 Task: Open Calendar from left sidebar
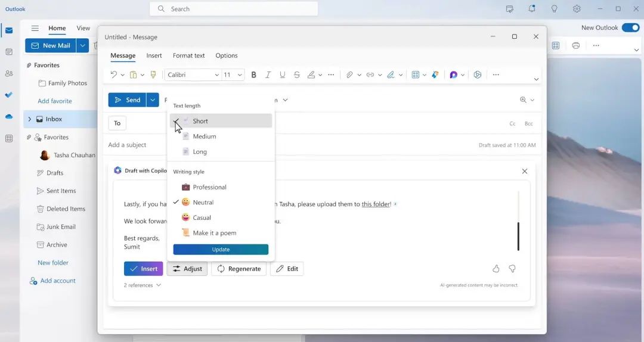(9, 52)
